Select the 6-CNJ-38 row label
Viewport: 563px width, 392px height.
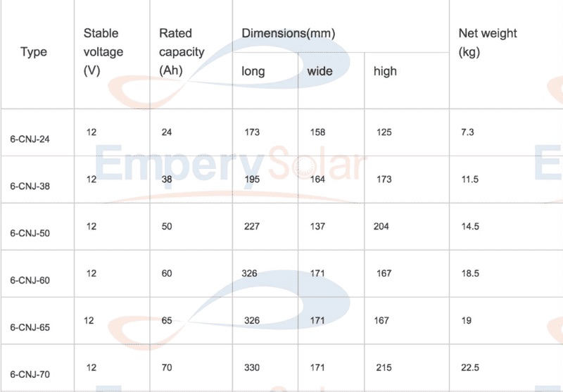click(30, 186)
